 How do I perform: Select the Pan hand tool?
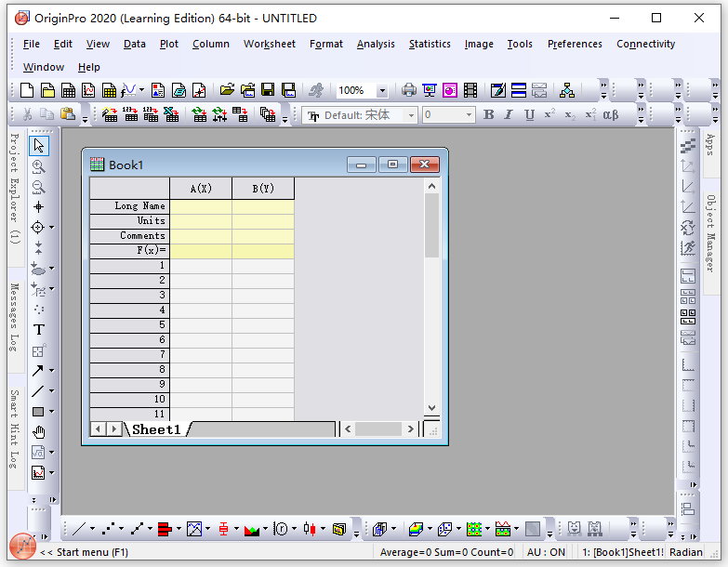tap(38, 432)
